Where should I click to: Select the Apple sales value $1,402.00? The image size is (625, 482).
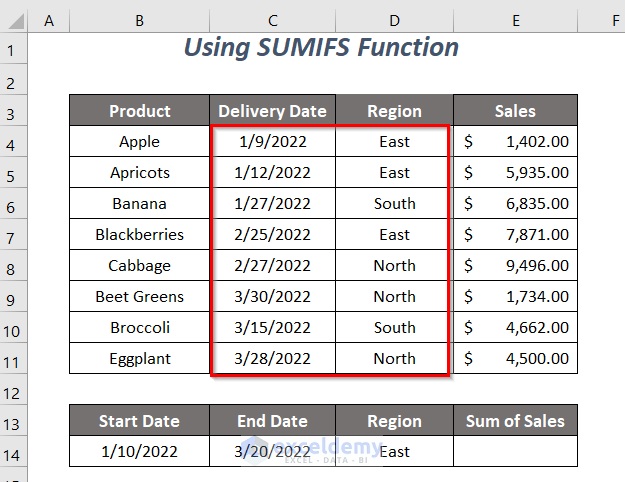click(515, 142)
